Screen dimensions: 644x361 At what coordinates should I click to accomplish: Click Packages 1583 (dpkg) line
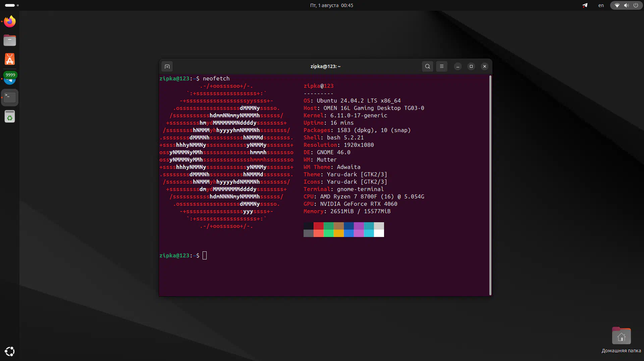tap(357, 130)
